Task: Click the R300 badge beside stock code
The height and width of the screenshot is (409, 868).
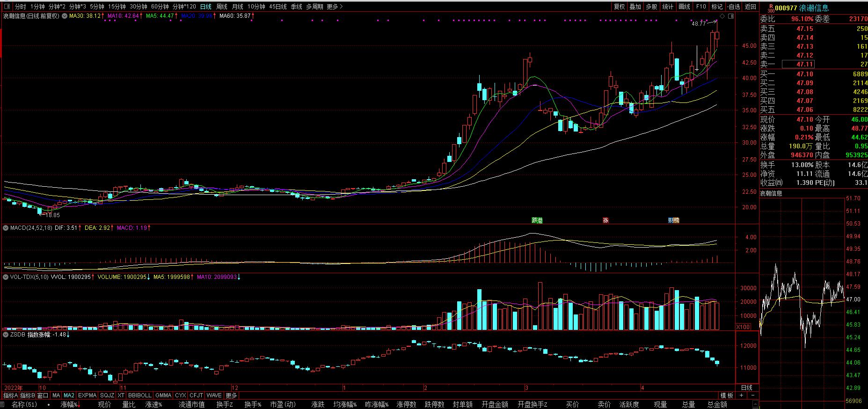Action: pos(771,8)
